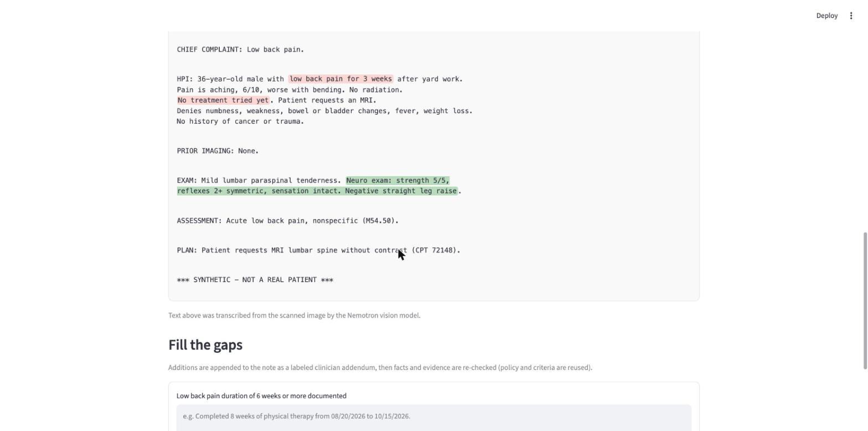Click 'reflexes 2+ symmetric' highlighted line
Screen dimensions: 868x431
pos(317,191)
